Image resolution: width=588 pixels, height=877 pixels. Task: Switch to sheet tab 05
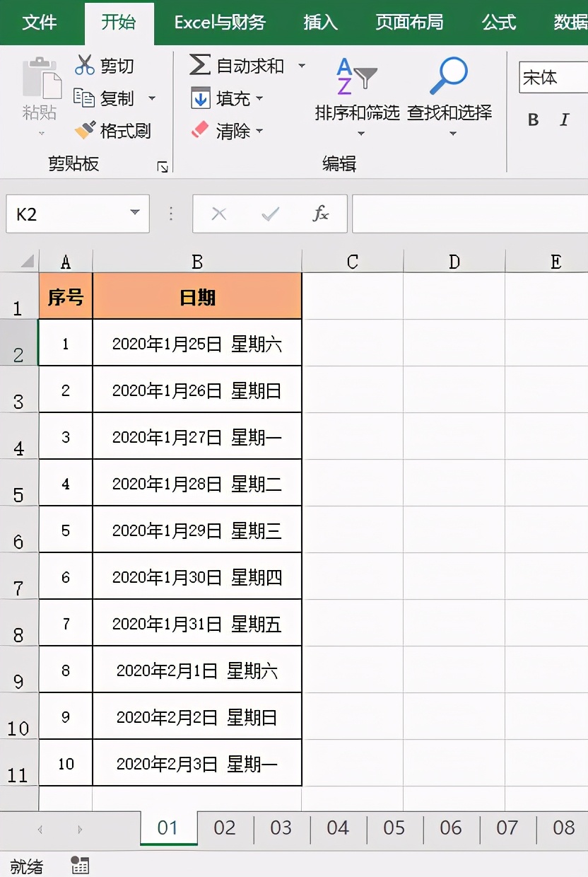pos(394,827)
